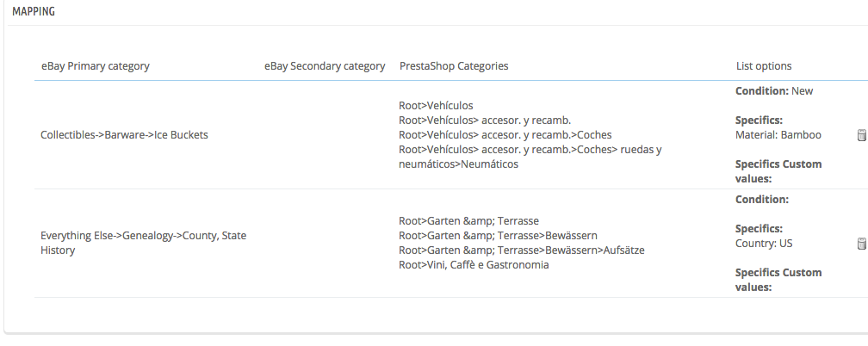Click the eBay Secondary category column header
The image size is (868, 346).
(x=325, y=66)
